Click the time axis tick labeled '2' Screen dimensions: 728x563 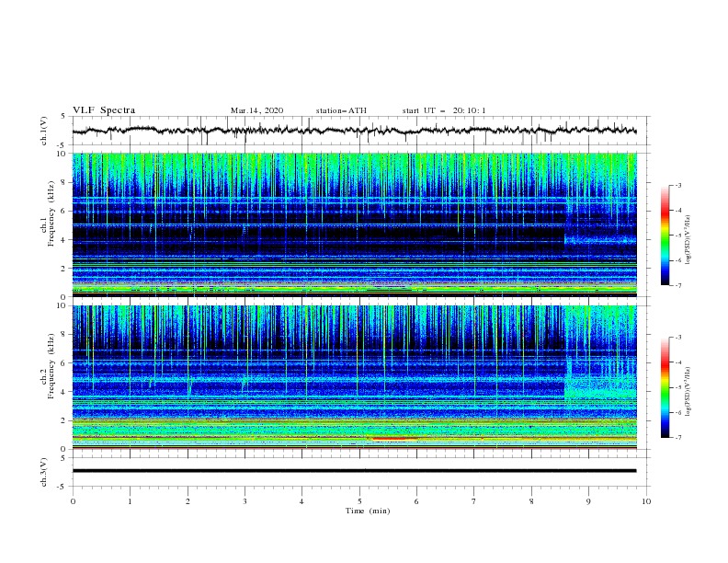point(188,501)
